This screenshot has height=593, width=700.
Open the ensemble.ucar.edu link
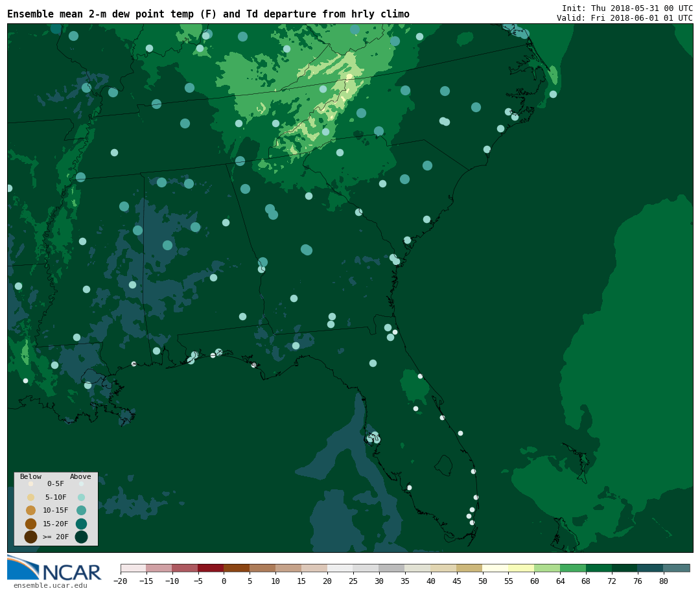[x=50, y=585]
